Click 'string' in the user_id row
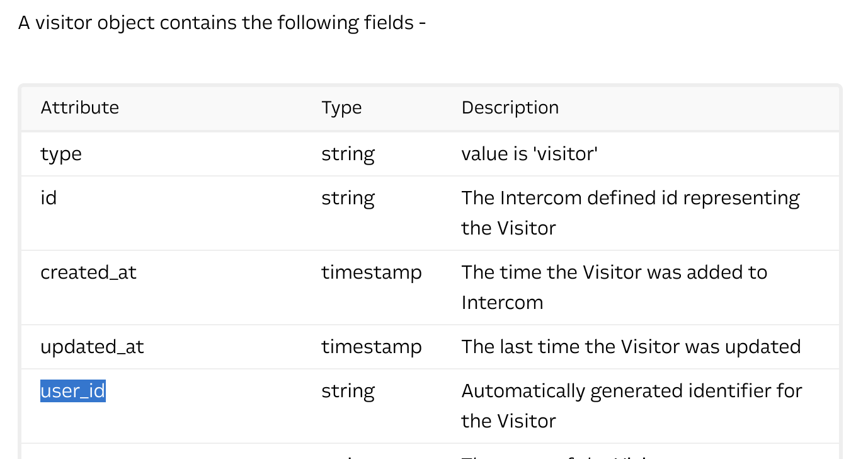The height and width of the screenshot is (459, 868). point(348,392)
